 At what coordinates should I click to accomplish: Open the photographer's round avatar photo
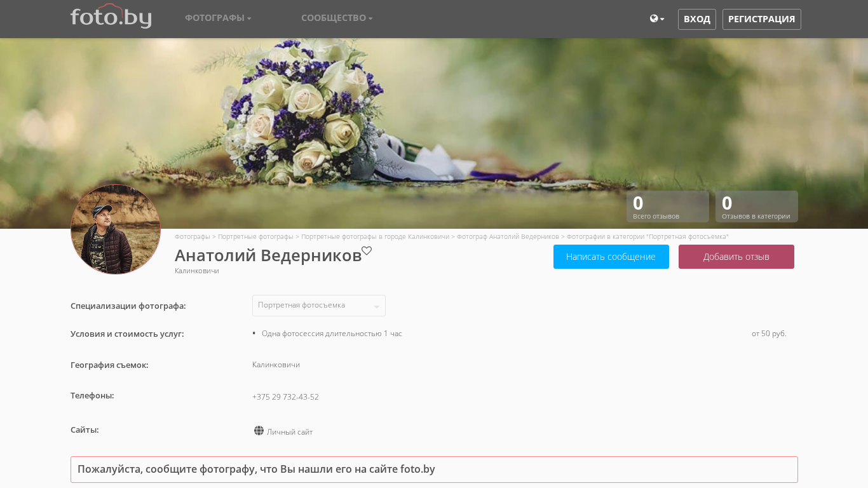116,229
